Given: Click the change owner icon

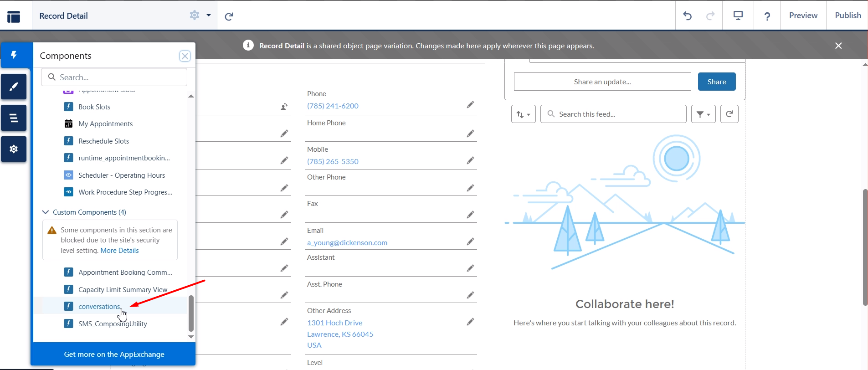Looking at the screenshot, I should click(x=284, y=107).
